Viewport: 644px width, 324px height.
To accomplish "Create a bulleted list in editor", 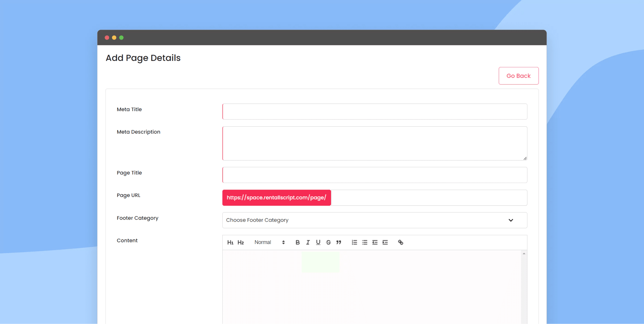I will [x=365, y=242].
